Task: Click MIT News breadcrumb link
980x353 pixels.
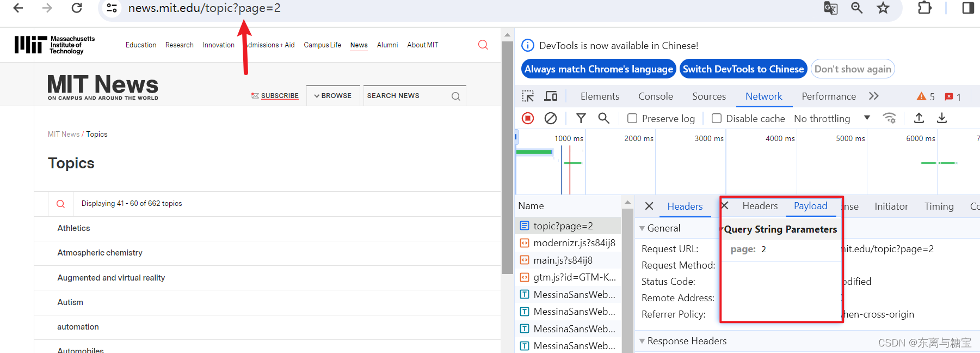Action: pyautogui.click(x=64, y=135)
